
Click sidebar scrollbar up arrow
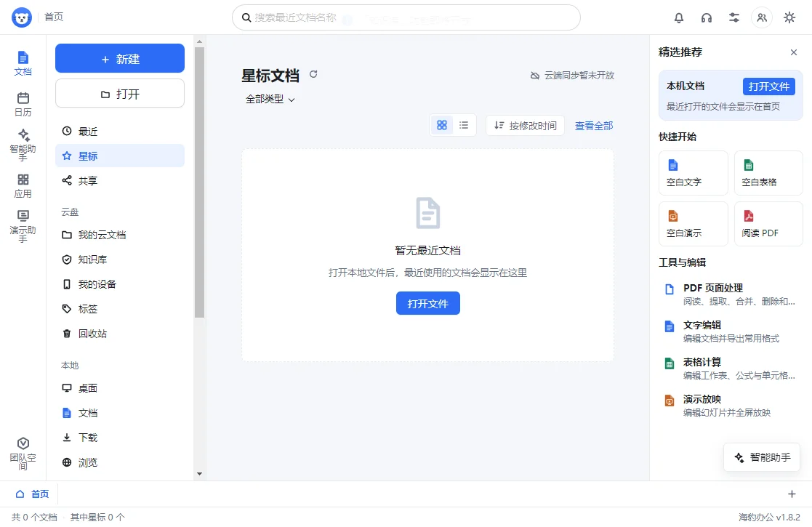pos(199,41)
